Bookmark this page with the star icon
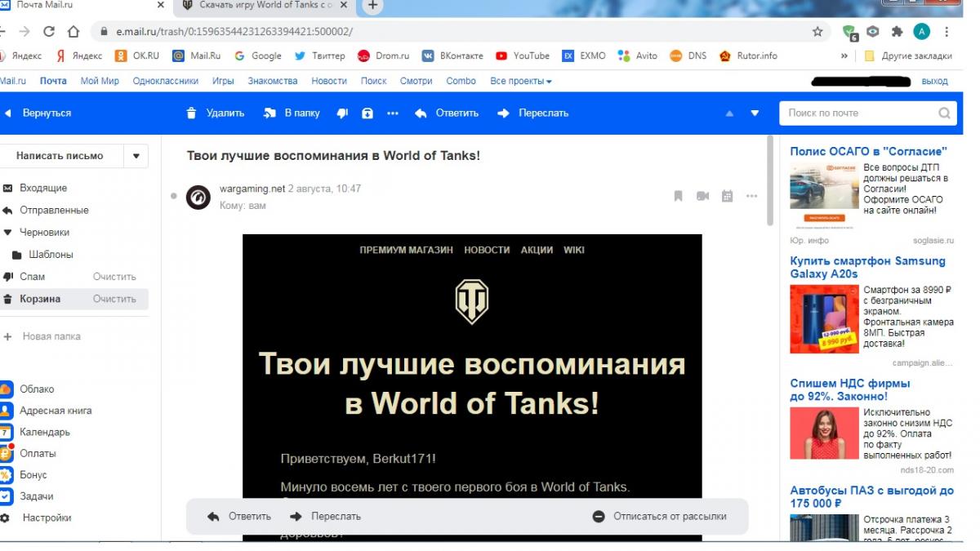Image resolution: width=980 pixels, height=551 pixels. pos(817,32)
